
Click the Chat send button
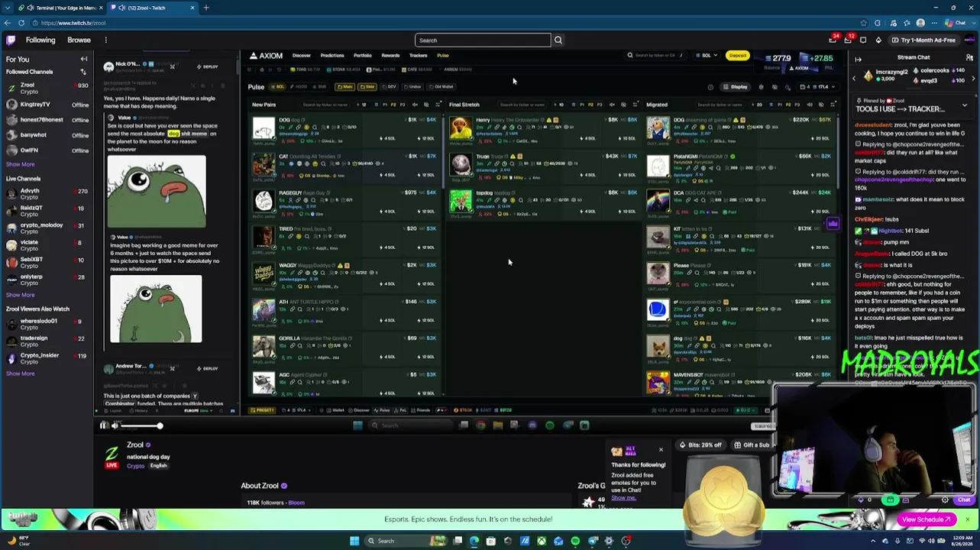(x=964, y=500)
